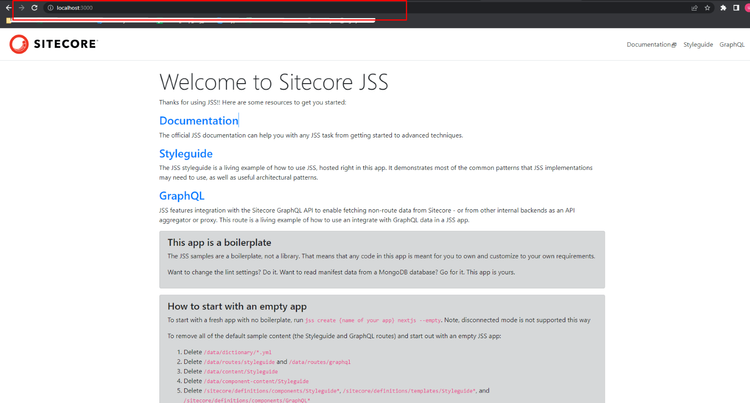Click the 'This app is a boilerplate' heading
This screenshot has height=403, width=750.
pos(219,242)
